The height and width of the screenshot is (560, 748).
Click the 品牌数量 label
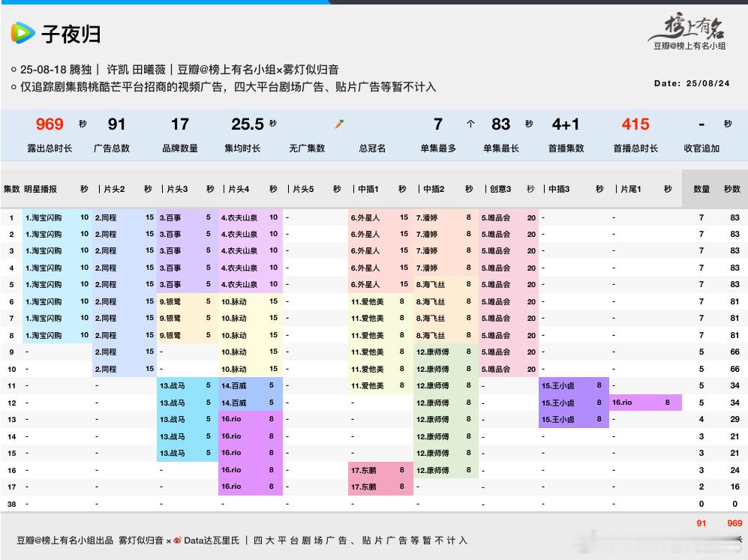pyautogui.click(x=180, y=148)
